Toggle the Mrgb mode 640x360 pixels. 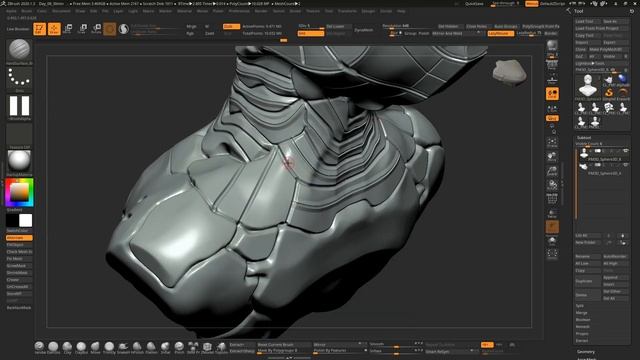coord(192,26)
